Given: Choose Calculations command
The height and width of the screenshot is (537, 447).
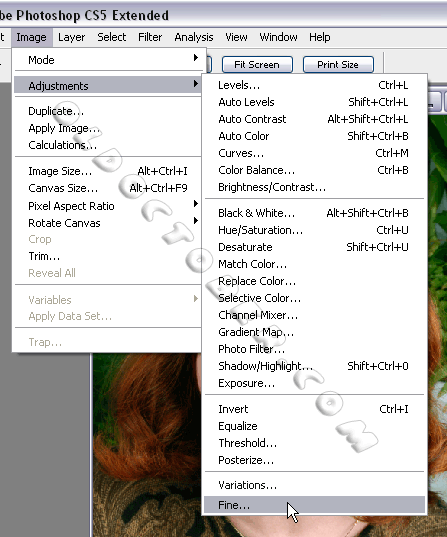Looking at the screenshot, I should click(x=108, y=145).
